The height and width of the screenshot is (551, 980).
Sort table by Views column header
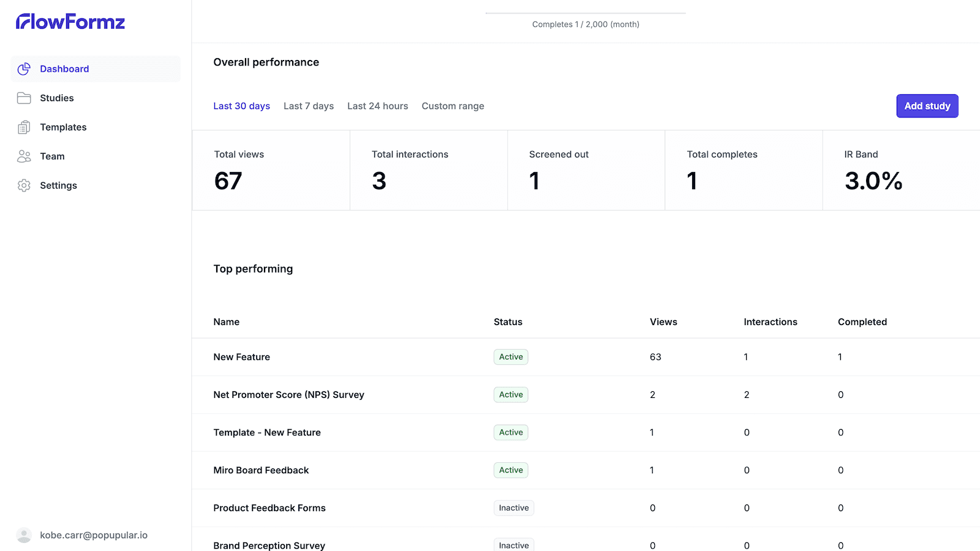pos(663,322)
